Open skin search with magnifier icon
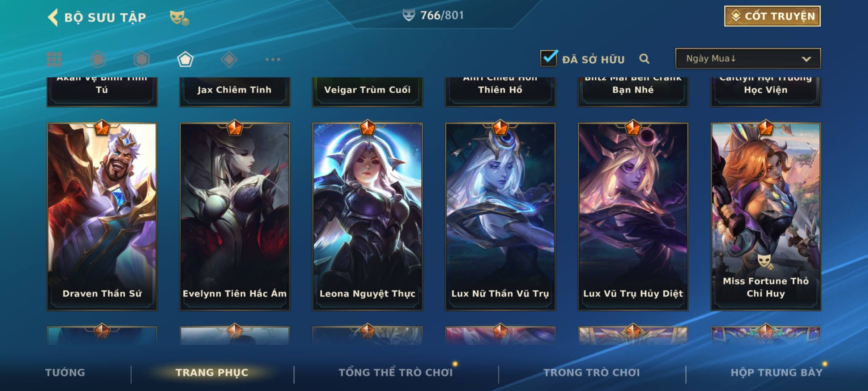Screen dimensions: 868x391 [x=644, y=59]
